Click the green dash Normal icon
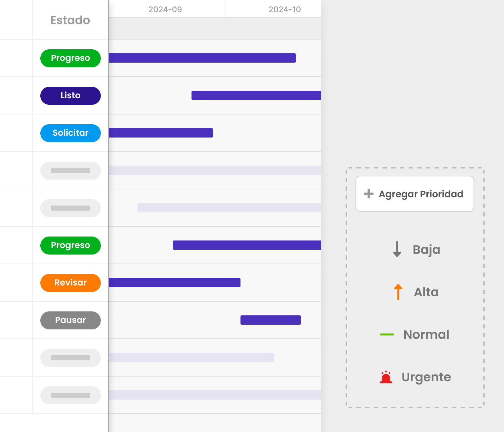 (387, 334)
